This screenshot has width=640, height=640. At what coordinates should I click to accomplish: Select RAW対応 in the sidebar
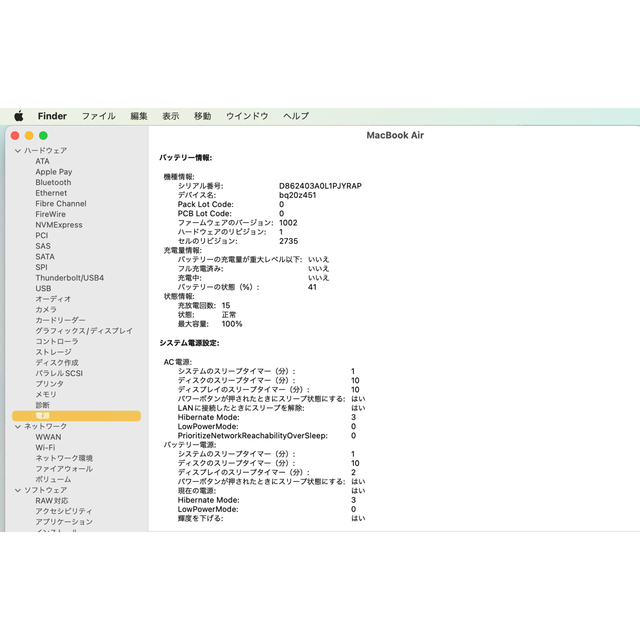point(52,501)
